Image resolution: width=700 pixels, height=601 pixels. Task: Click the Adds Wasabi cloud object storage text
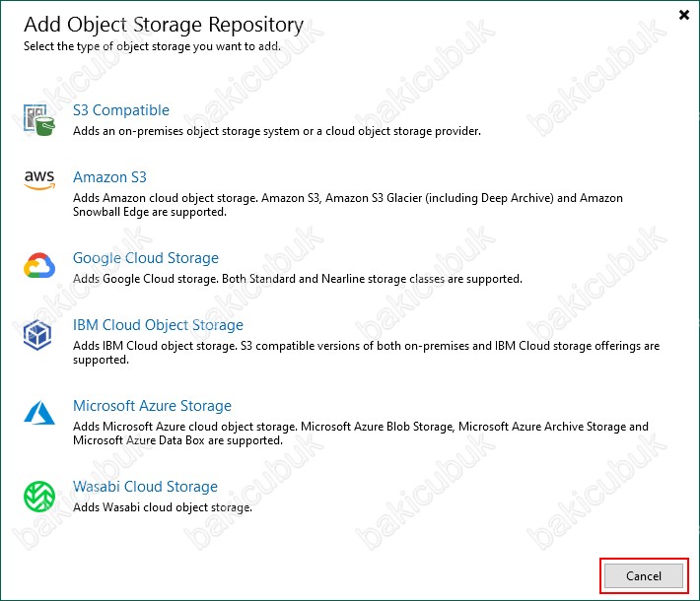point(163,507)
